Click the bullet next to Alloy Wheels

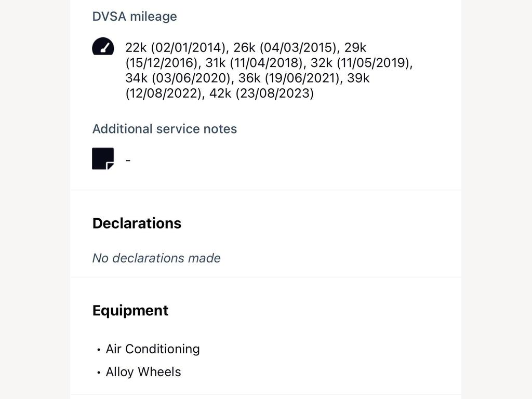pos(98,373)
